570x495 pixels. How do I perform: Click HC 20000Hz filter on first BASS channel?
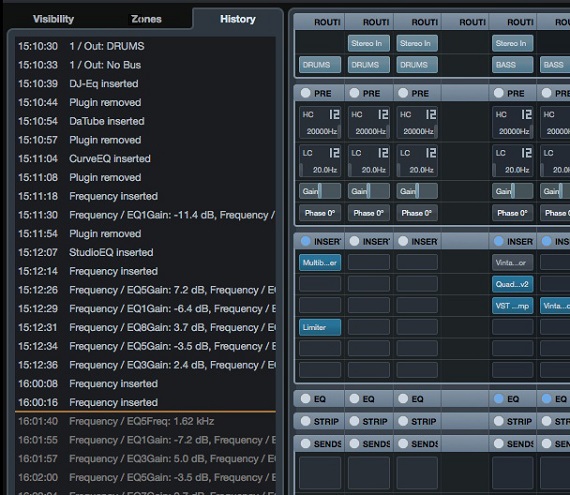pyautogui.click(x=513, y=122)
